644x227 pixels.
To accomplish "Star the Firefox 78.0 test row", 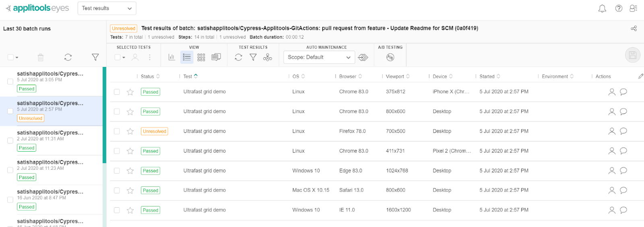I will (130, 131).
